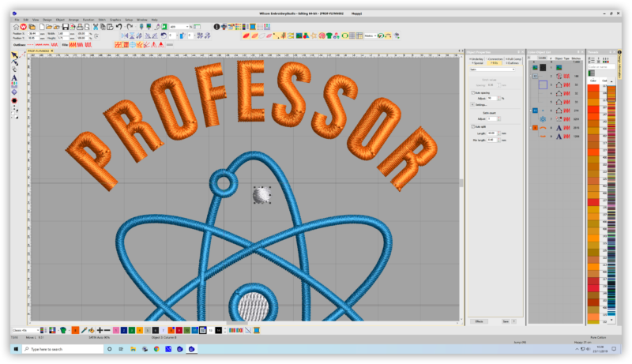Expand the Settings section in Object Properties
This screenshot has width=632, height=364.
pyautogui.click(x=472, y=103)
